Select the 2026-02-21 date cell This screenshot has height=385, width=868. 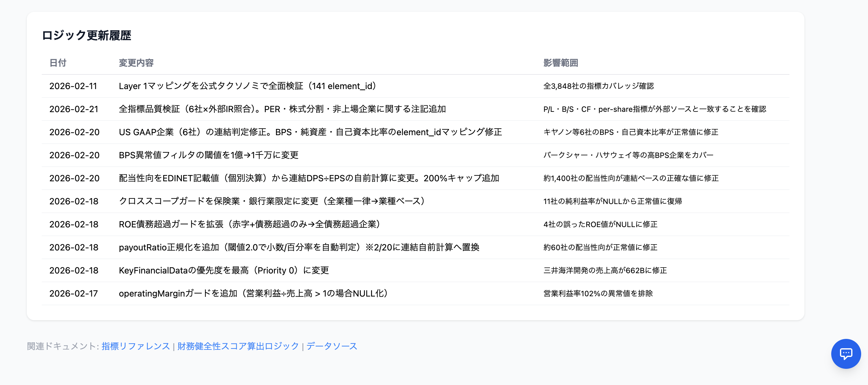[x=74, y=109]
